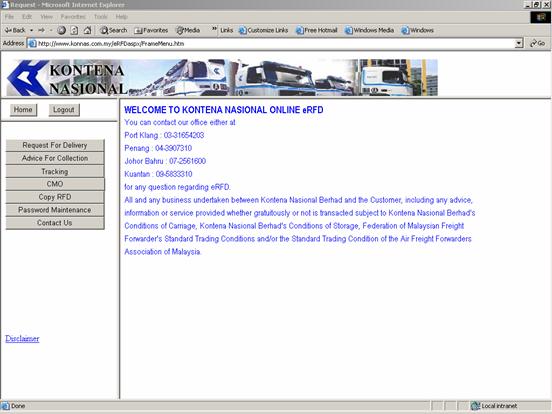
Task: Open the Search toolbar button
Action: (113, 30)
